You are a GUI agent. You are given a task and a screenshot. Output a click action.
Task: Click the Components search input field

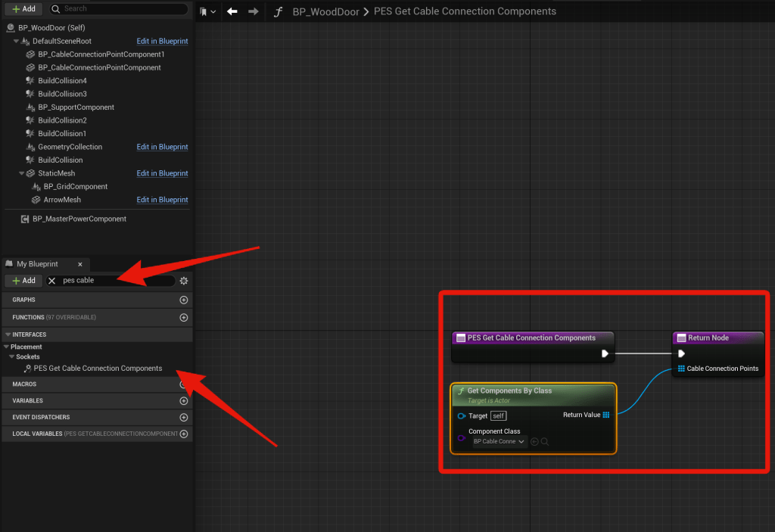pos(121,8)
